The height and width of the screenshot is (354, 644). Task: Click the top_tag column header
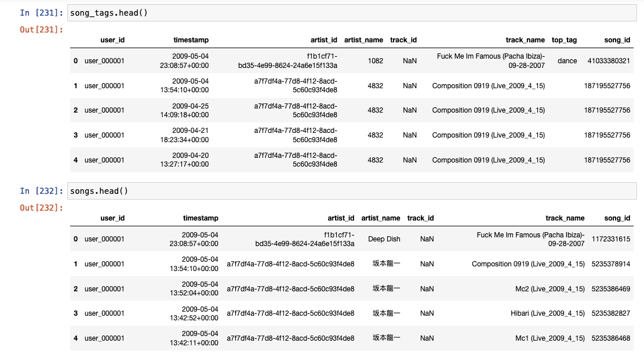pyautogui.click(x=564, y=40)
